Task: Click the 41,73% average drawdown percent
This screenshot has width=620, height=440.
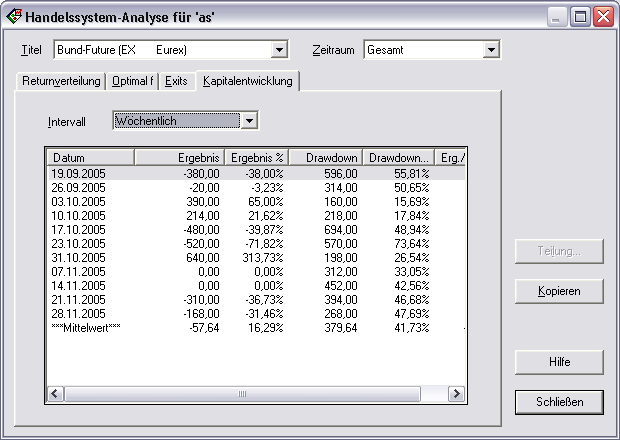Action: click(x=412, y=328)
